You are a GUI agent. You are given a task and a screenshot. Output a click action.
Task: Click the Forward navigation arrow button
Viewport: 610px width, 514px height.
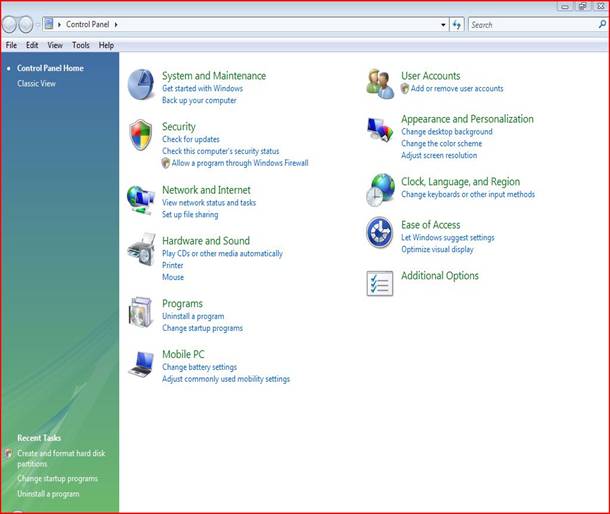26,25
